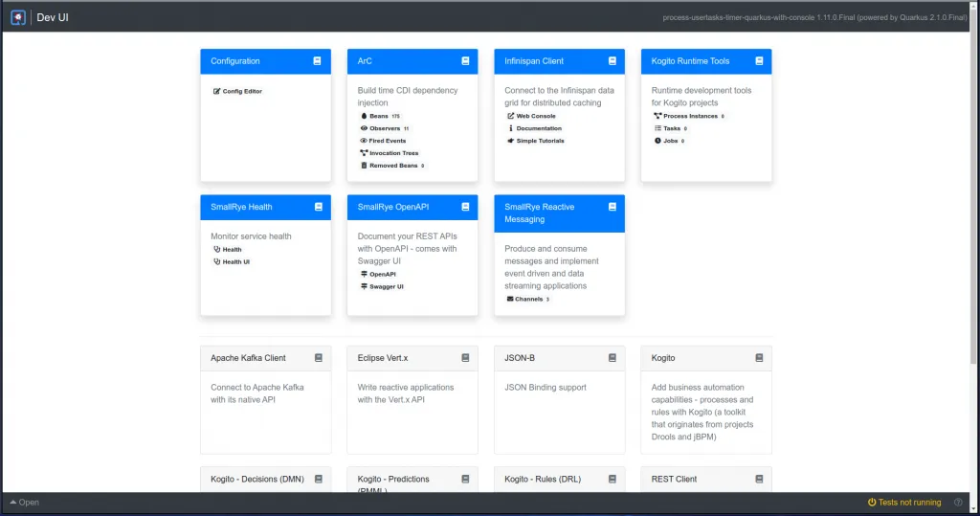Screen dimensions: 980x516
Task: Open guide icon on Configuration card
Action: coord(317,60)
